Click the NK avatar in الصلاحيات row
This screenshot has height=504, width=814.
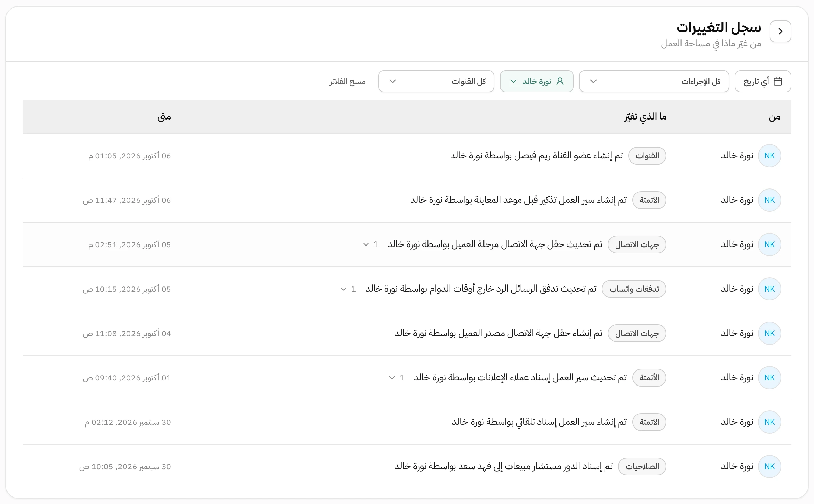click(769, 466)
